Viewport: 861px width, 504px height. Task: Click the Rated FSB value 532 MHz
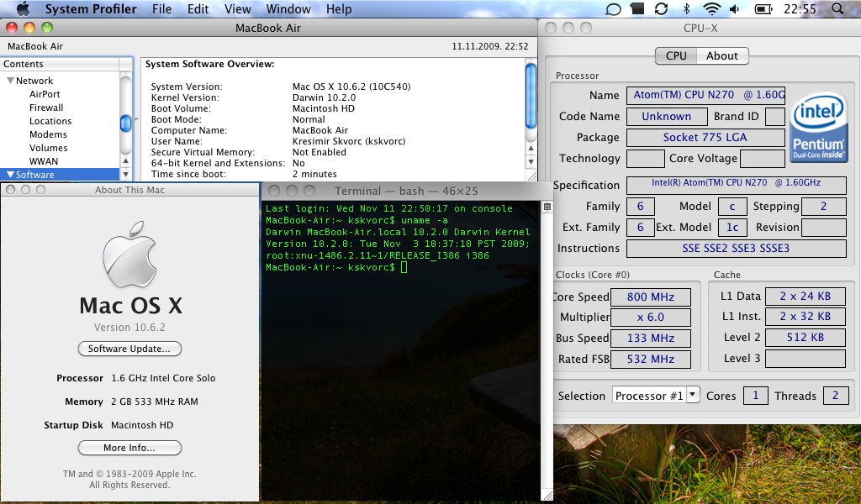(x=651, y=360)
